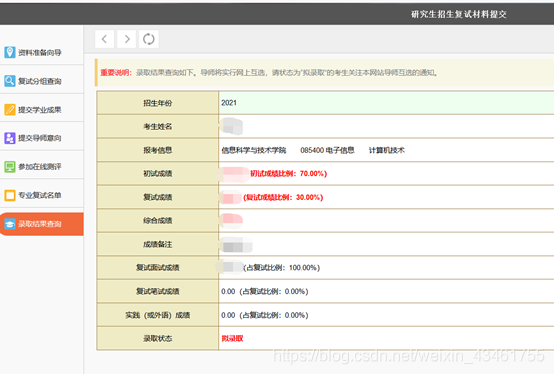Click the 复试成绩 row label
This screenshot has width=554, height=374.
pos(158,197)
